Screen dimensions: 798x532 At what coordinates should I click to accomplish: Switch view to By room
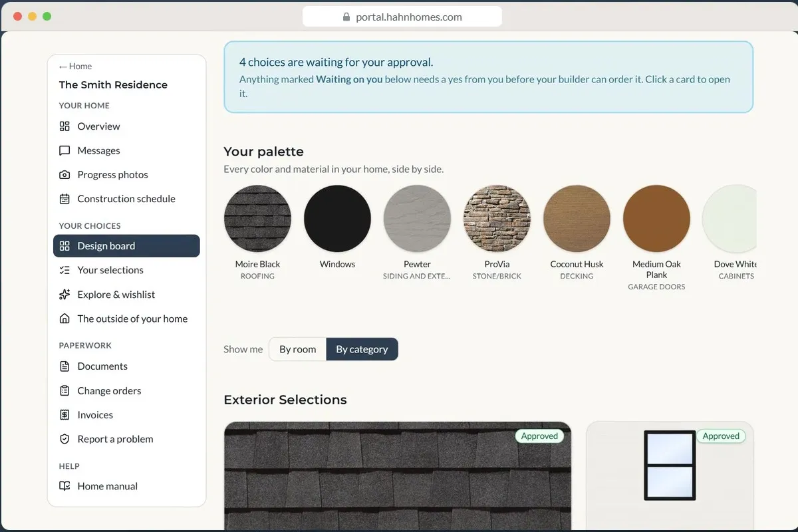297,349
